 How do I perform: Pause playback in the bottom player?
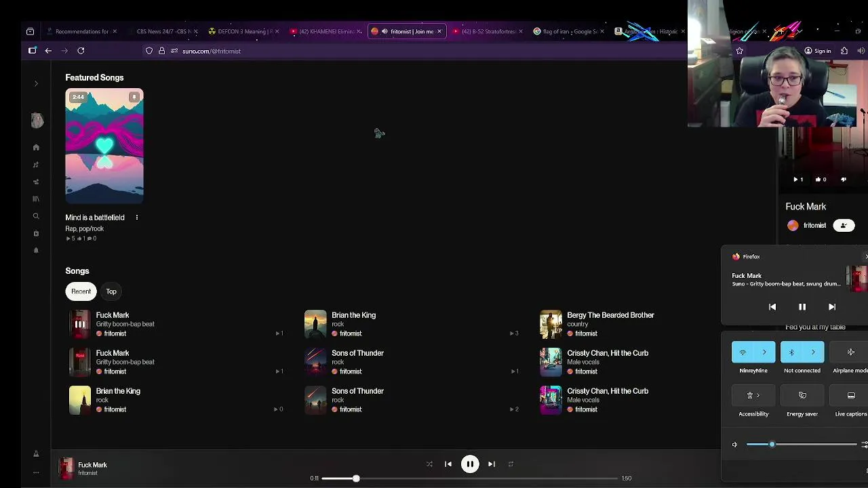point(470,464)
